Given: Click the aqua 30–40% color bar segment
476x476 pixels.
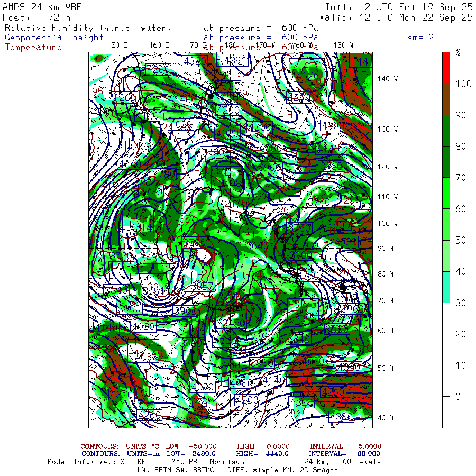Looking at the screenshot, I should [x=446, y=287].
